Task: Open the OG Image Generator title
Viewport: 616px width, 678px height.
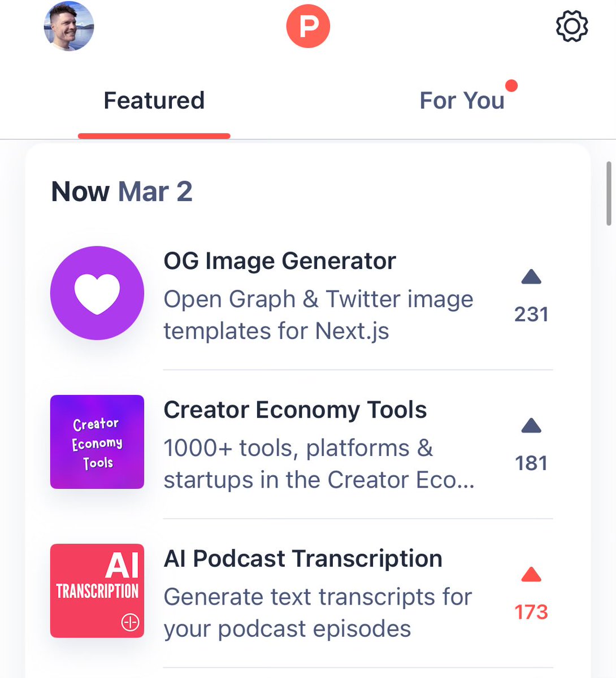Action: [x=280, y=261]
